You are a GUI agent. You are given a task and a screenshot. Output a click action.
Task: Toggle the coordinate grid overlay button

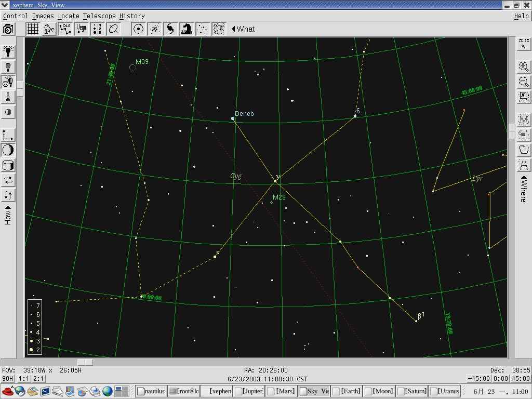[33, 29]
